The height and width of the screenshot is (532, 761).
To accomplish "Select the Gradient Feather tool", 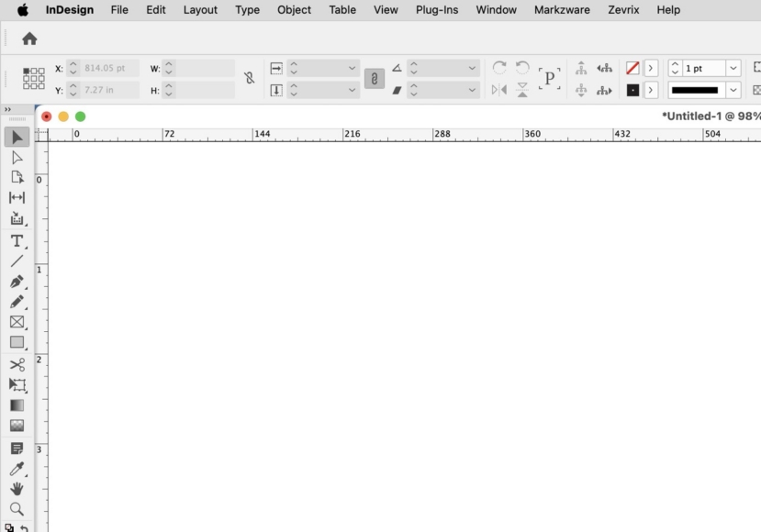I will [17, 426].
